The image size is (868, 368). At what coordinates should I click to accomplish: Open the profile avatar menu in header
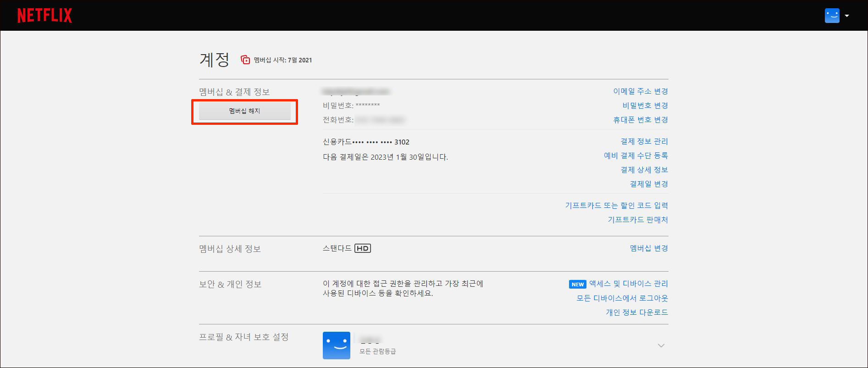coord(832,16)
